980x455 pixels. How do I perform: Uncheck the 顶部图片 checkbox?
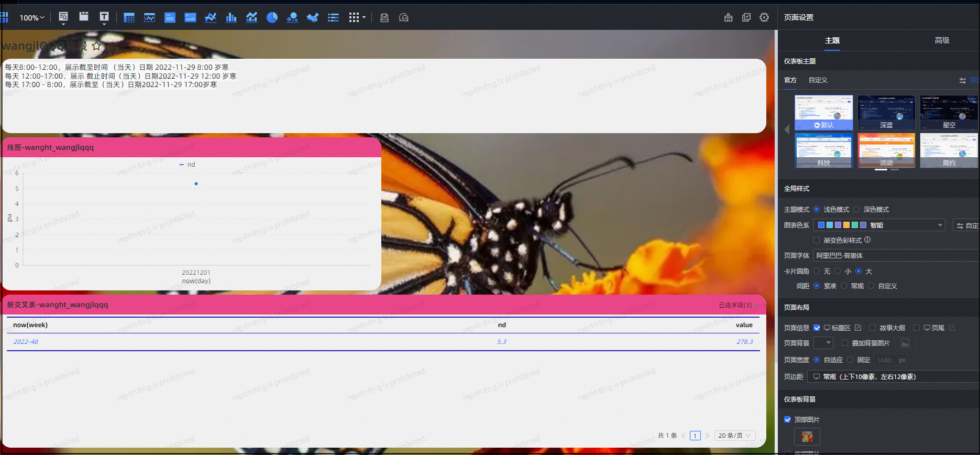tap(787, 419)
